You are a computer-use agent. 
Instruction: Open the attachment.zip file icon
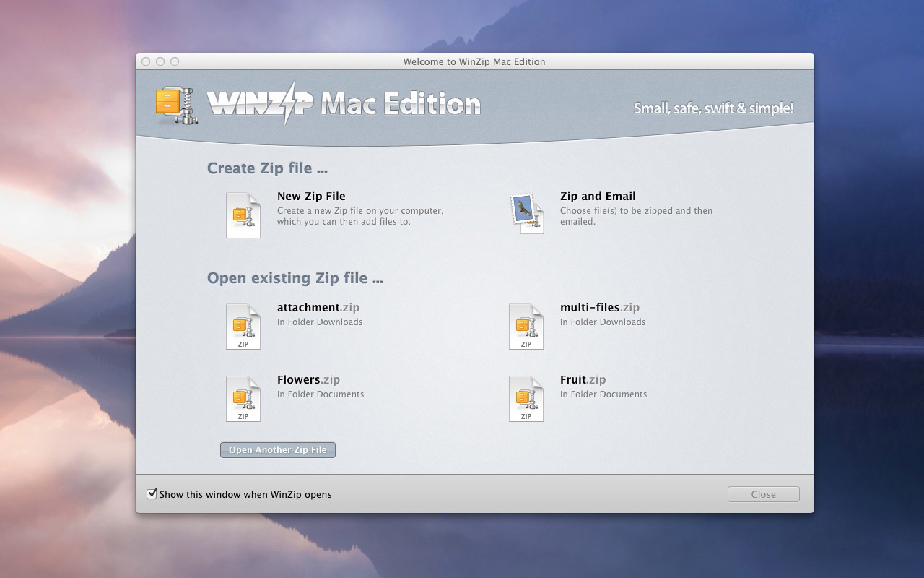tap(243, 326)
